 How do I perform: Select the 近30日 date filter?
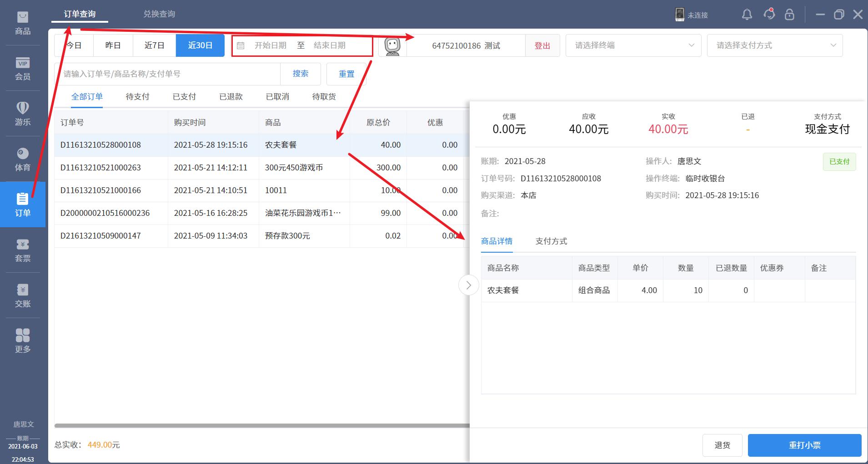pos(200,45)
